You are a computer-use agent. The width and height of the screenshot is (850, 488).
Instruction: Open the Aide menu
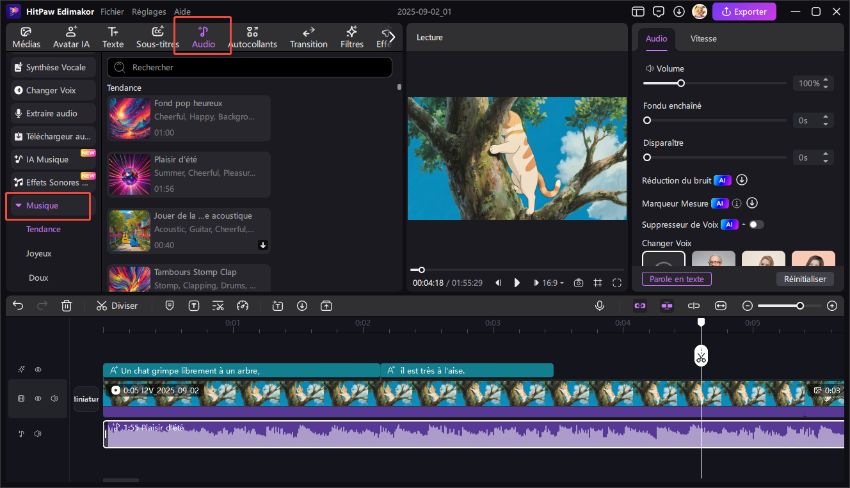[x=182, y=11]
